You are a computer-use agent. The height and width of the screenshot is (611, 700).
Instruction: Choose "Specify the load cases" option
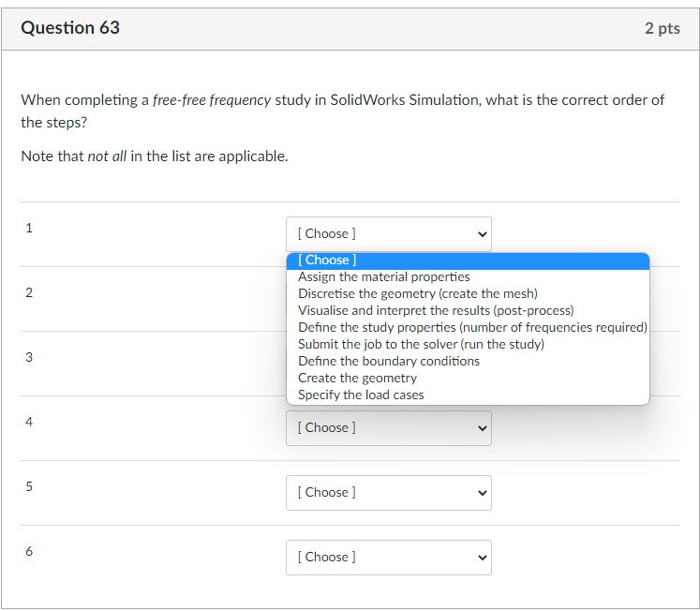point(361,395)
